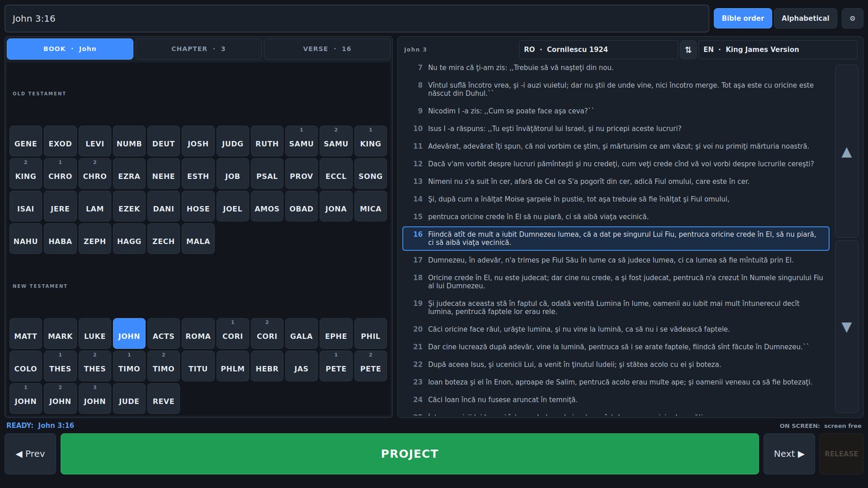Choose the ACTS book button
Image resolution: width=868 pixels, height=488 pixels.
tap(163, 333)
